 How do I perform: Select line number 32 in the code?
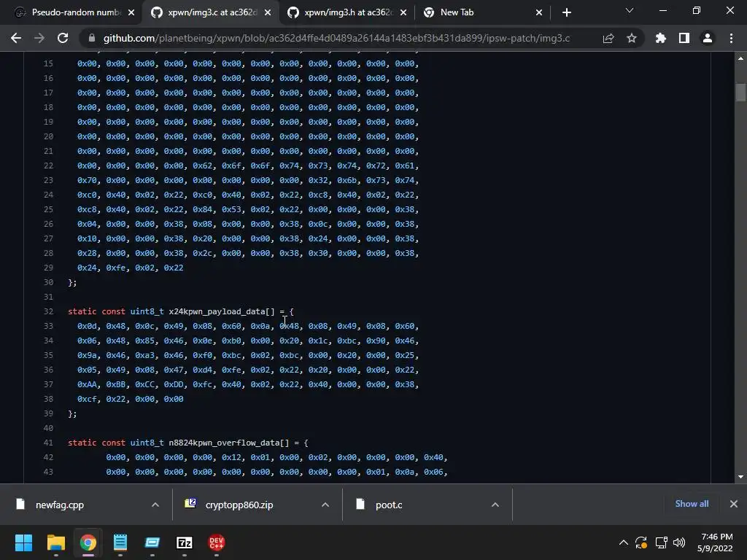(48, 311)
